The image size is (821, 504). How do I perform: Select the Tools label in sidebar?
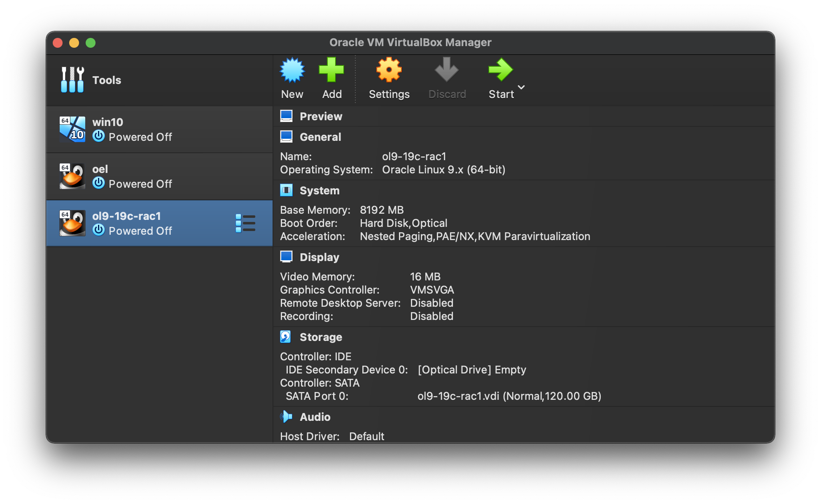tap(107, 80)
